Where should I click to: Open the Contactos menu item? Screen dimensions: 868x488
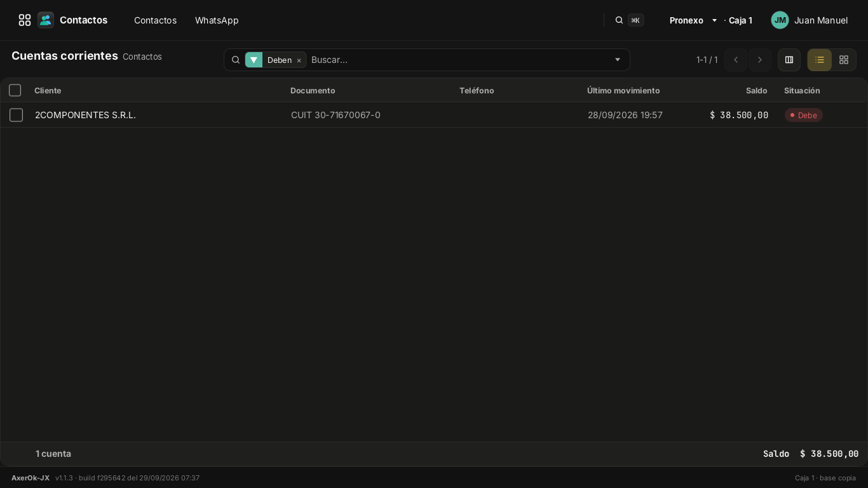(x=155, y=20)
